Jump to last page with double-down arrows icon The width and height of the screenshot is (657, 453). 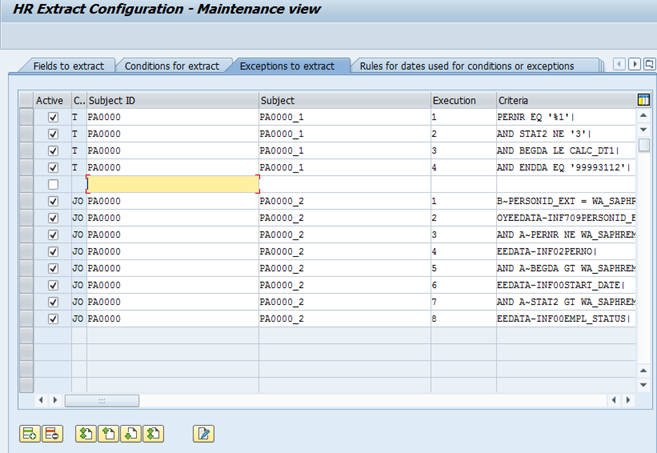(153, 434)
